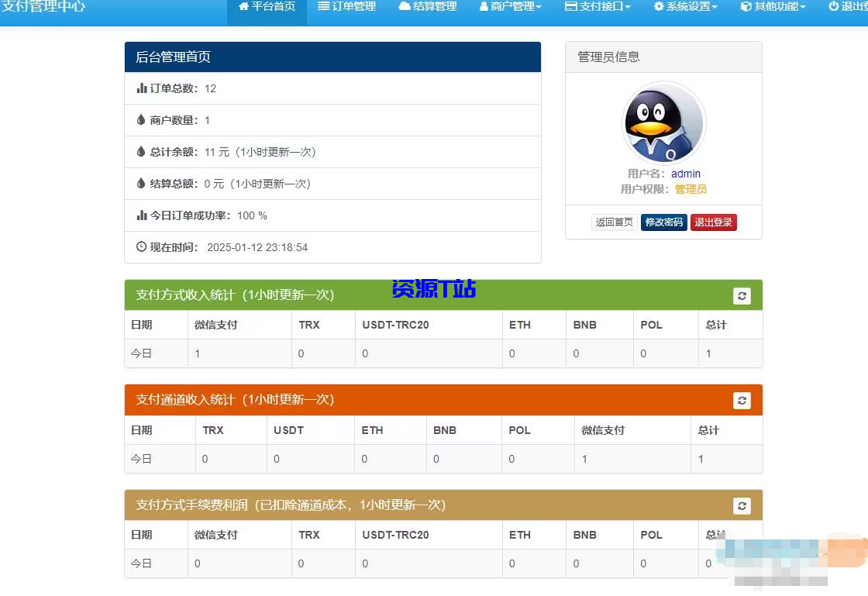Click the cloud icon beside 结算管理
This screenshot has height=596, width=868.
pos(405,6)
